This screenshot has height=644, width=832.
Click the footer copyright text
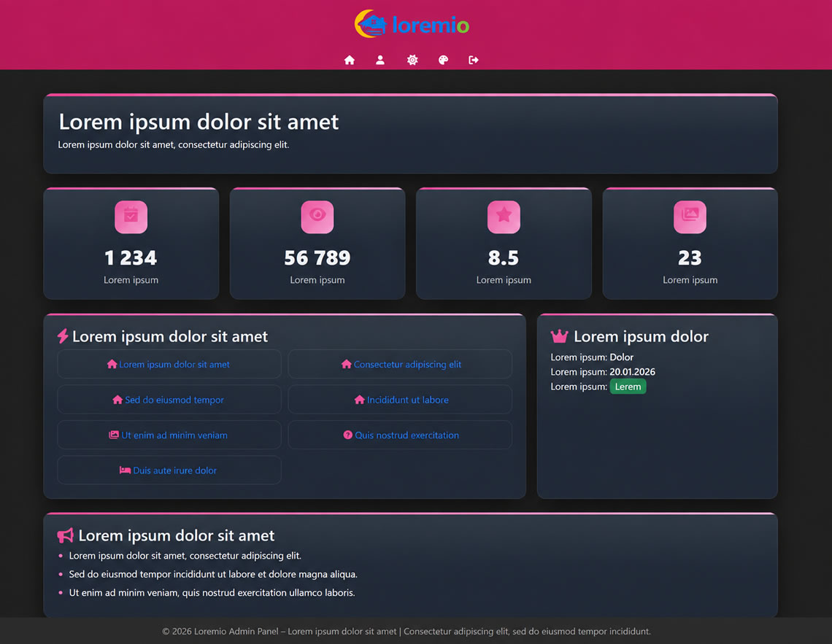coord(407,632)
